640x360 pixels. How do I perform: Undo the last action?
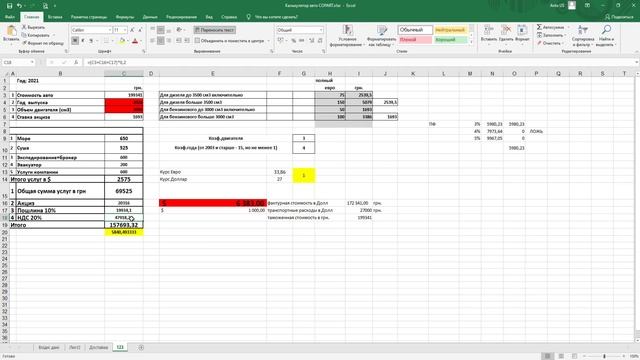click(19, 6)
